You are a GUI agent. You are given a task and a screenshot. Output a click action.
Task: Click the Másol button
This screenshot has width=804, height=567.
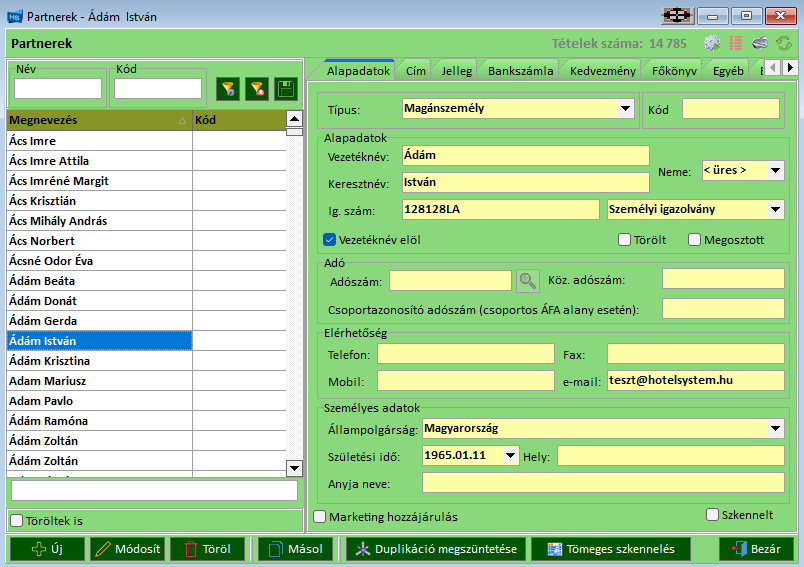click(295, 549)
